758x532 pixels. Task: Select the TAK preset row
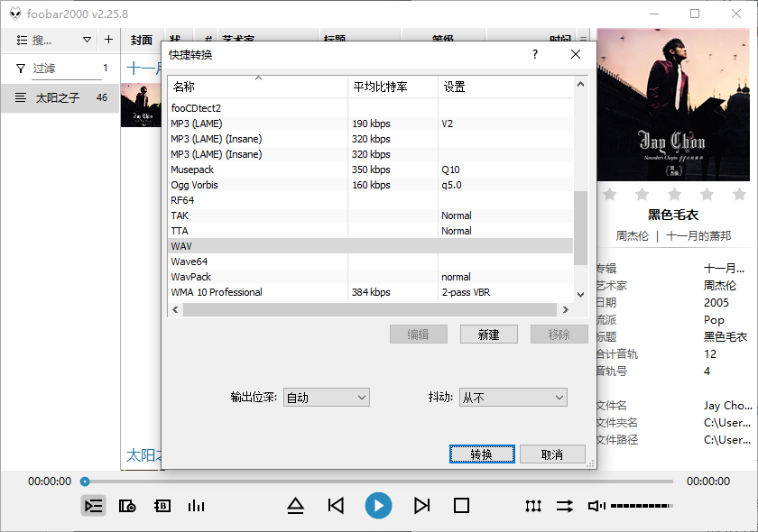pyautogui.click(x=370, y=216)
